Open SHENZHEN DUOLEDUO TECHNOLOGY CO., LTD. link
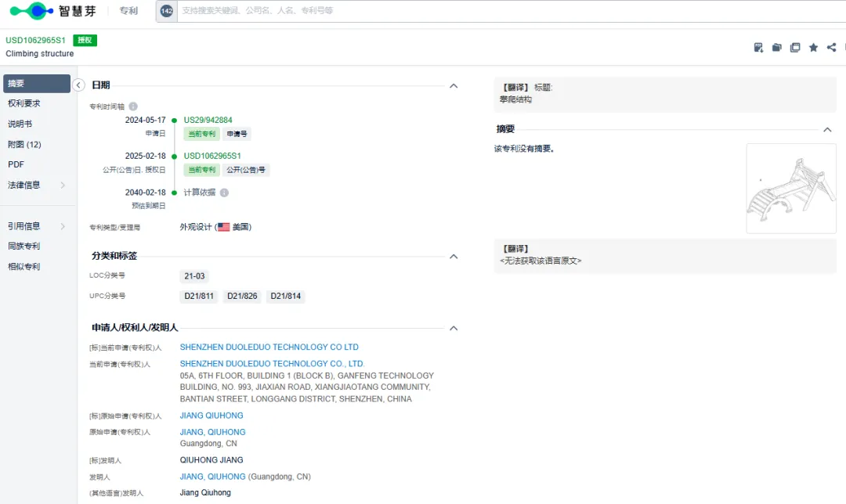This screenshot has width=846, height=504. [272, 364]
